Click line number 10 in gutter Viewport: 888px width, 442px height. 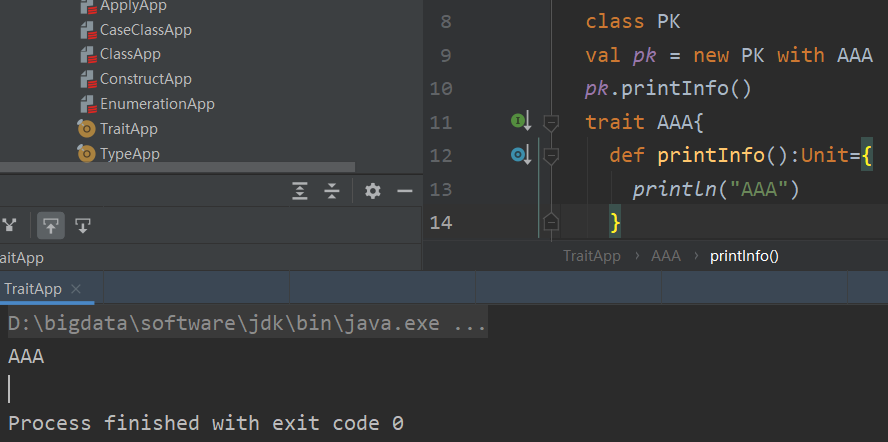pos(441,89)
